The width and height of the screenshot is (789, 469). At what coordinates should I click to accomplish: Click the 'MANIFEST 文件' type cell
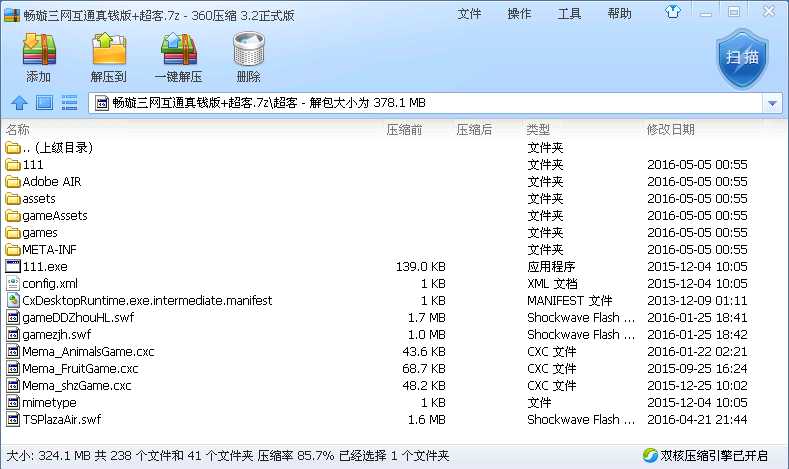(570, 301)
